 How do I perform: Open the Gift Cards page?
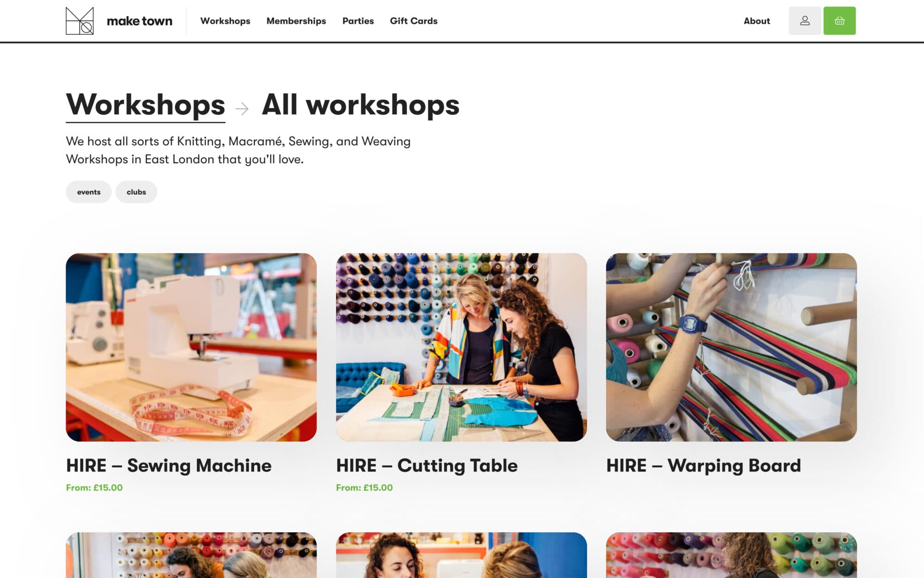tap(413, 21)
